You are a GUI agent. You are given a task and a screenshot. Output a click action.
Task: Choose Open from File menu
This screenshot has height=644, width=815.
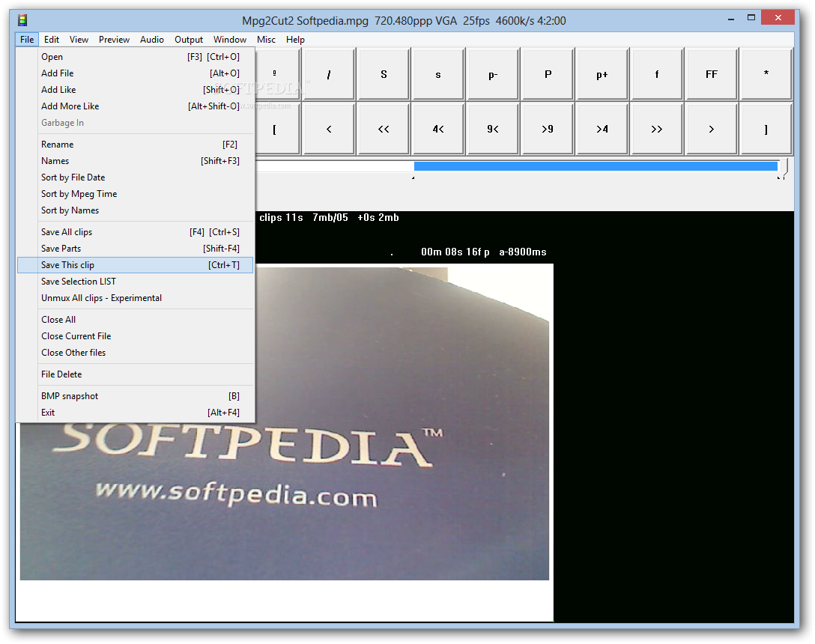[135, 57]
